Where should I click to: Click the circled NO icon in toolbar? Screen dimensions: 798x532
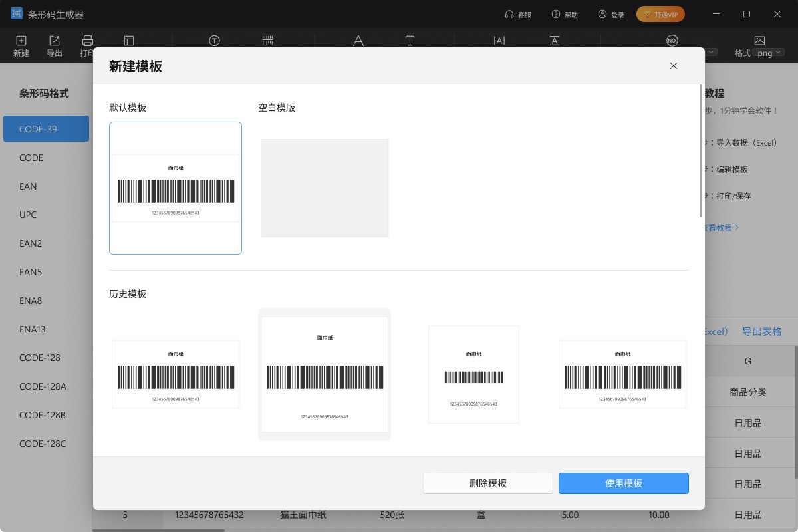(672, 41)
